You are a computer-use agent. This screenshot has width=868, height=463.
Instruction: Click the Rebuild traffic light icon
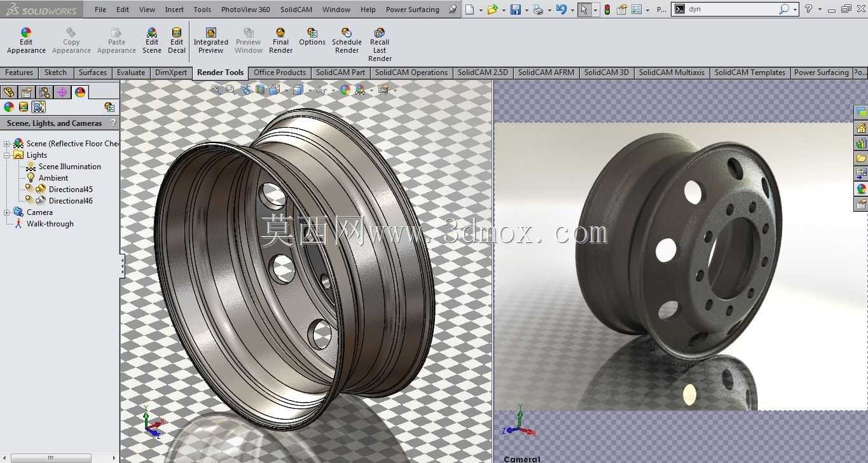[x=607, y=10]
